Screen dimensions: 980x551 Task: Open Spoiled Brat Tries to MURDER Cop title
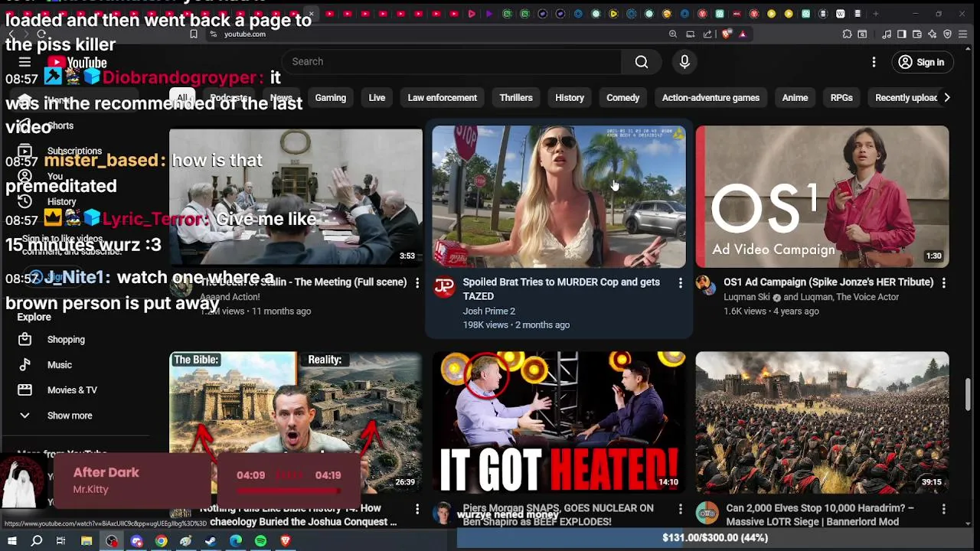tap(561, 289)
